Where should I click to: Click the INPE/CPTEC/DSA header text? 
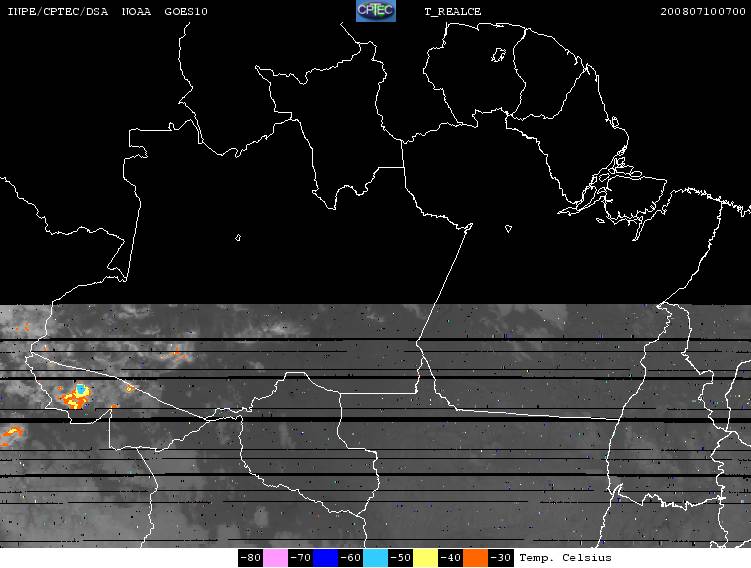tap(57, 11)
